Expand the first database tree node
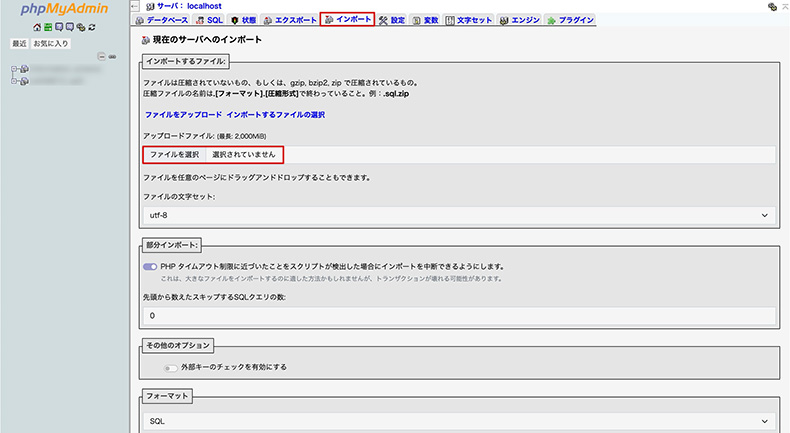790x433 pixels. [x=13, y=69]
